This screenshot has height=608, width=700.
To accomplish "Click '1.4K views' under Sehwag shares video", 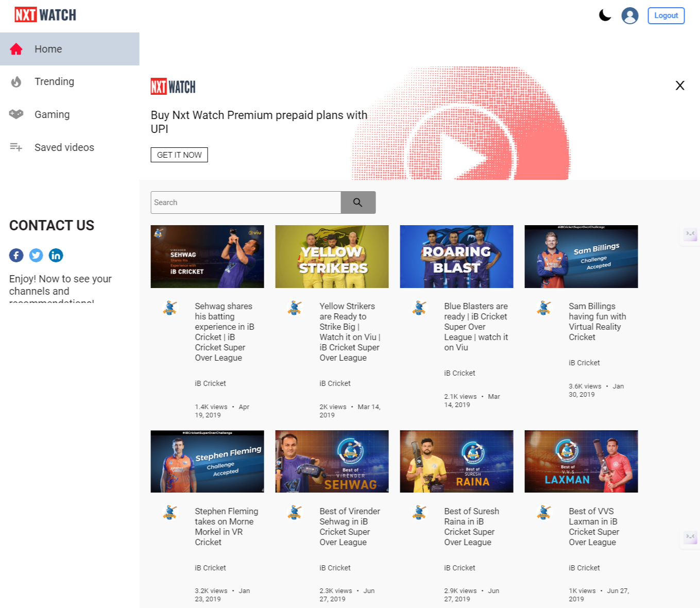I will click(211, 407).
